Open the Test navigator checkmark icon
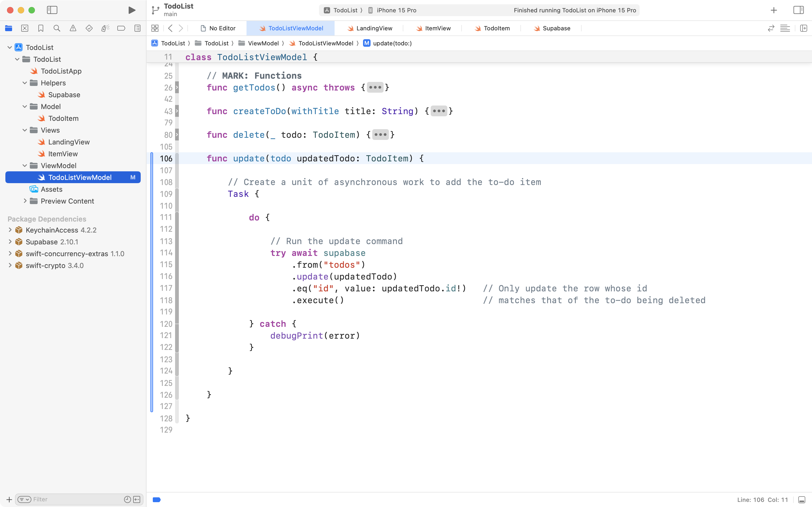 coord(89,28)
